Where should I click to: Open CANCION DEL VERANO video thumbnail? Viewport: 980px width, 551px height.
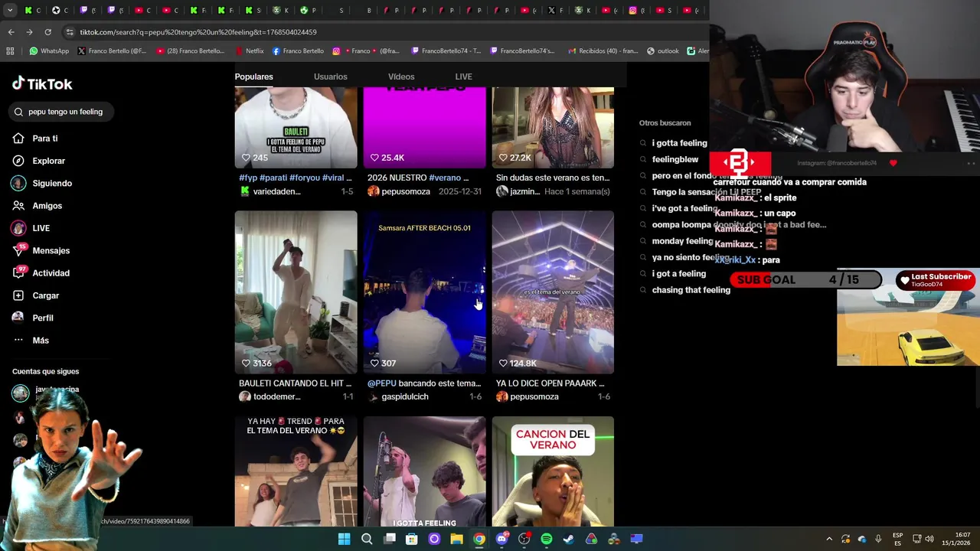(x=553, y=471)
